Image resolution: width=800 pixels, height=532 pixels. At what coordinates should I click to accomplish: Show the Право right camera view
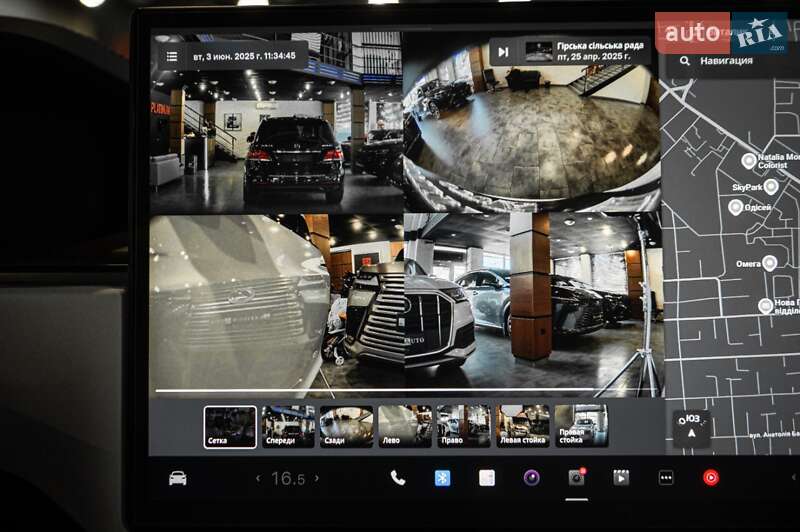(463, 426)
